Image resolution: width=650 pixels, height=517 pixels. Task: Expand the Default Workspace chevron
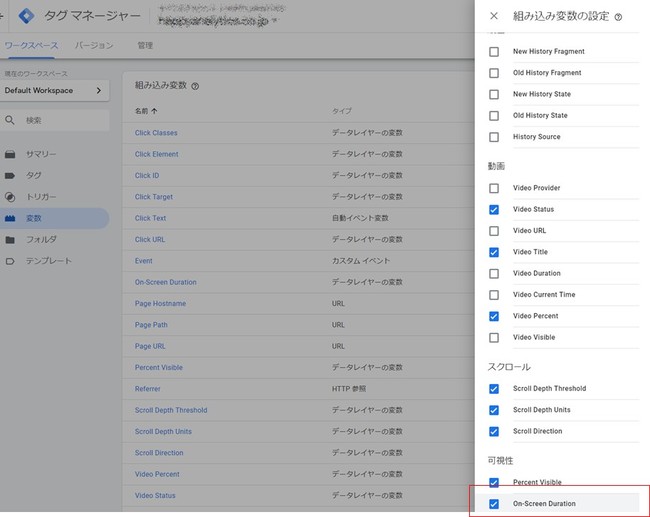(99, 90)
